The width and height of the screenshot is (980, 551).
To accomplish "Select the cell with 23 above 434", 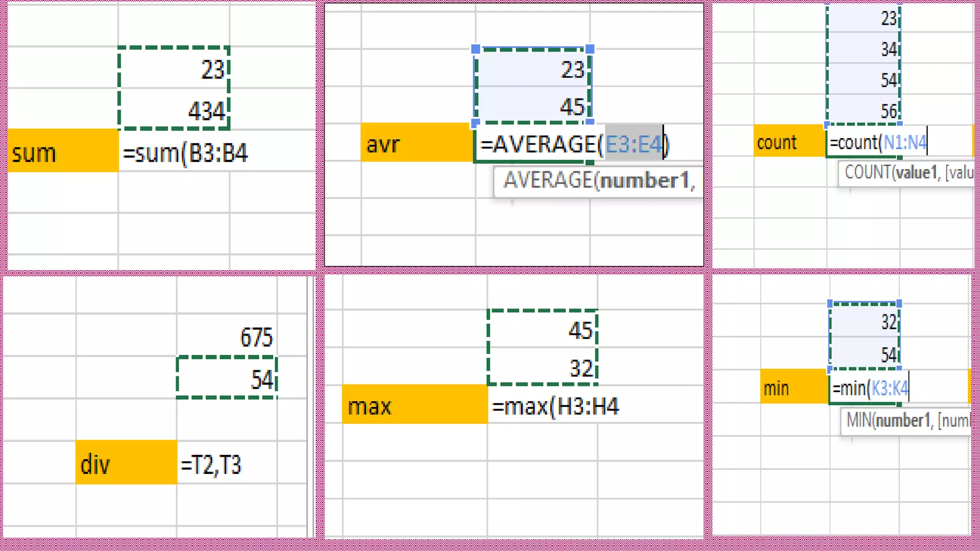I will [x=174, y=68].
